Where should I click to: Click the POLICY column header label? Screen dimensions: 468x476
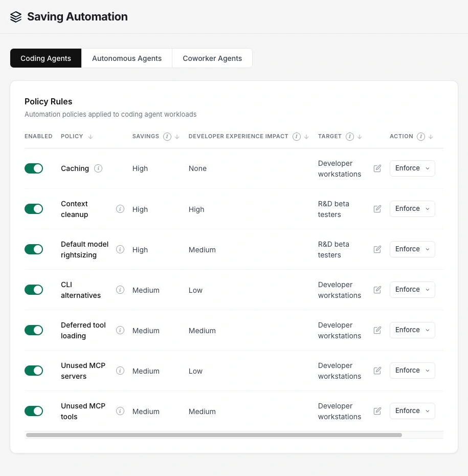click(72, 136)
